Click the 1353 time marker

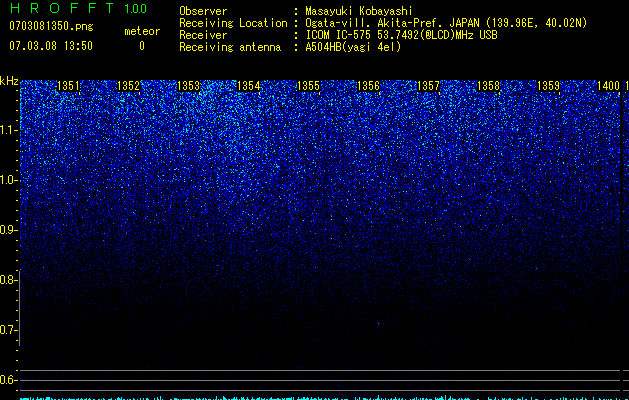[188, 86]
